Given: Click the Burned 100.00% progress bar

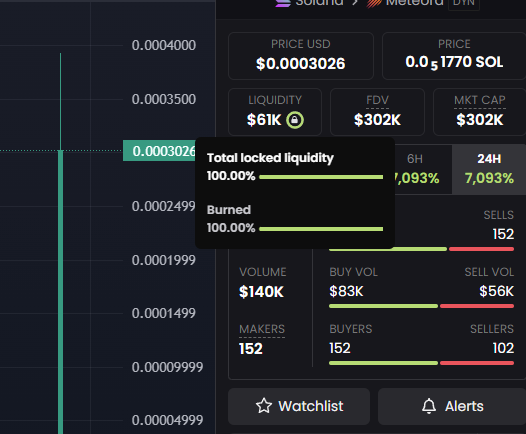Looking at the screenshot, I should click(x=321, y=229).
